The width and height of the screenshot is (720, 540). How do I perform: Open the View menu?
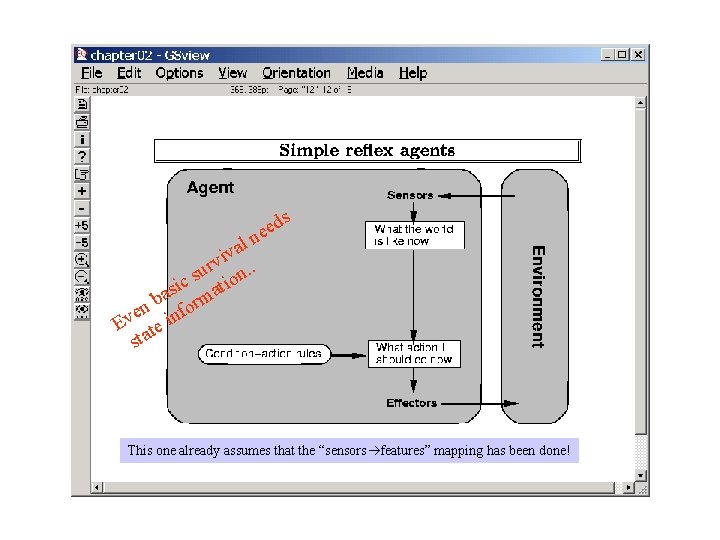click(232, 73)
